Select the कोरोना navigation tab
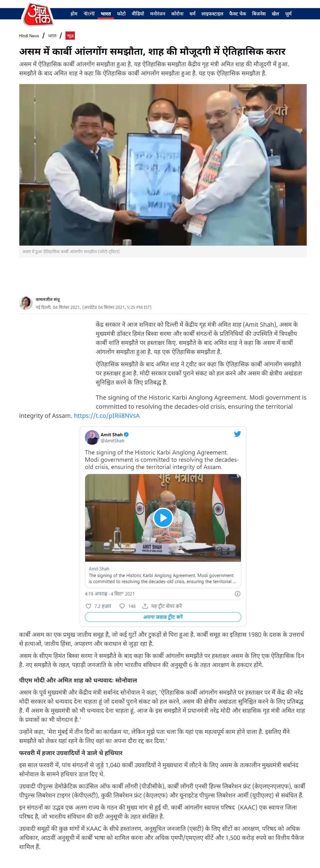This screenshot has height=868, width=320. [177, 14]
